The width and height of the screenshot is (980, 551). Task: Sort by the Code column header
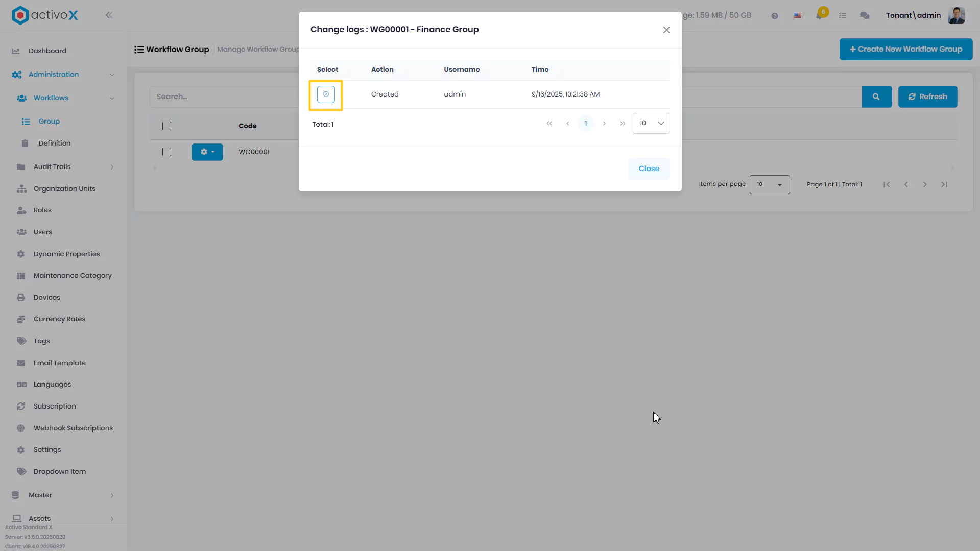click(247, 126)
